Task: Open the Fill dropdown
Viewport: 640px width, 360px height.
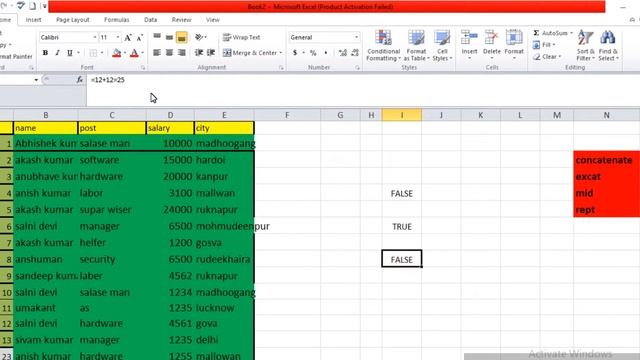Action: click(544, 44)
